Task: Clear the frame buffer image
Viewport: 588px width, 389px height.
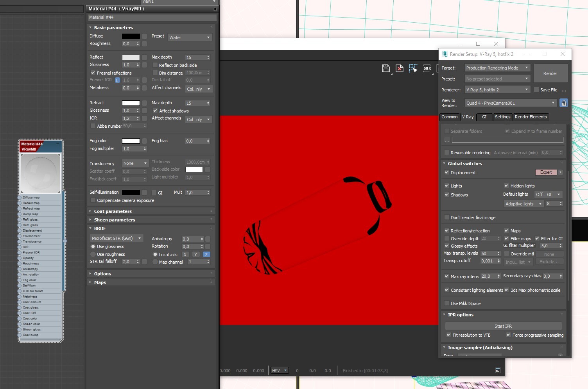Action: (399, 68)
